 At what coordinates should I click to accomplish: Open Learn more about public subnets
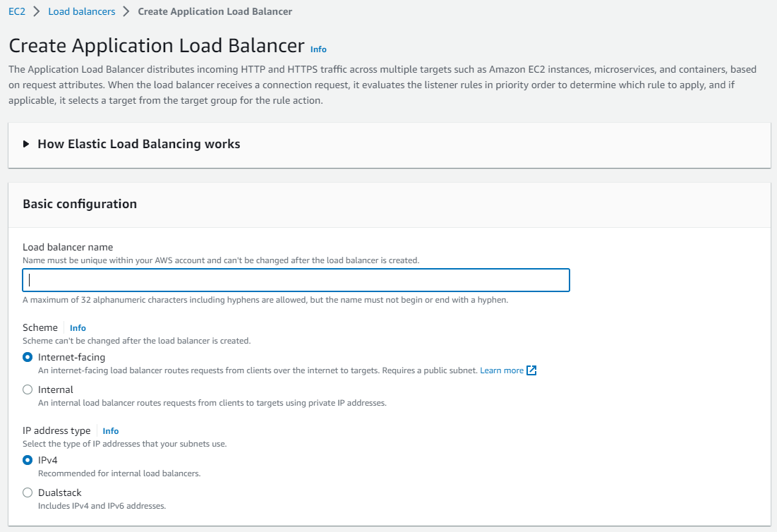click(502, 370)
